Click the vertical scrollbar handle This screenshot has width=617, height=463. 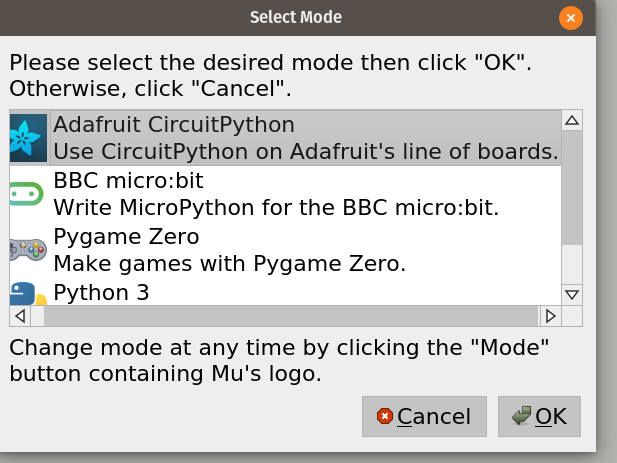pyautogui.click(x=572, y=188)
